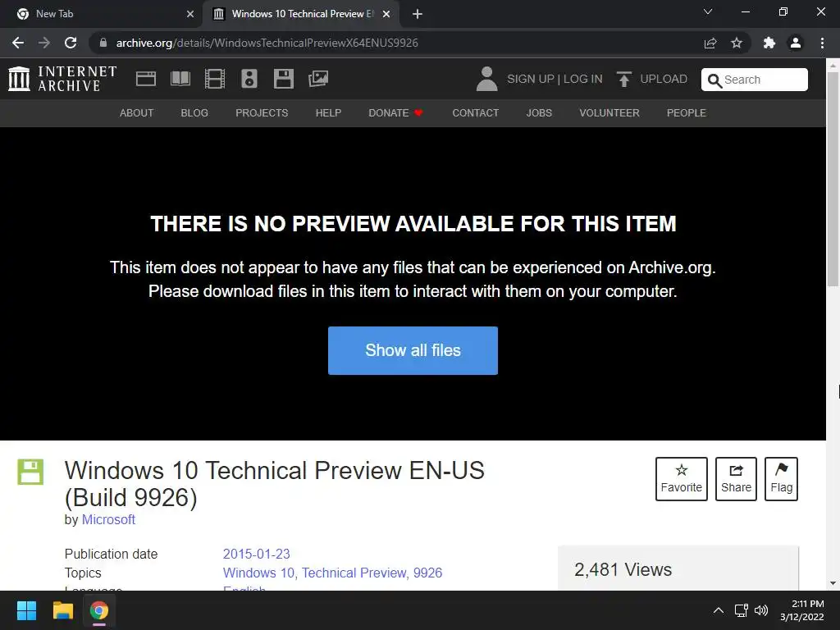Open the HELP menu item

(x=328, y=113)
